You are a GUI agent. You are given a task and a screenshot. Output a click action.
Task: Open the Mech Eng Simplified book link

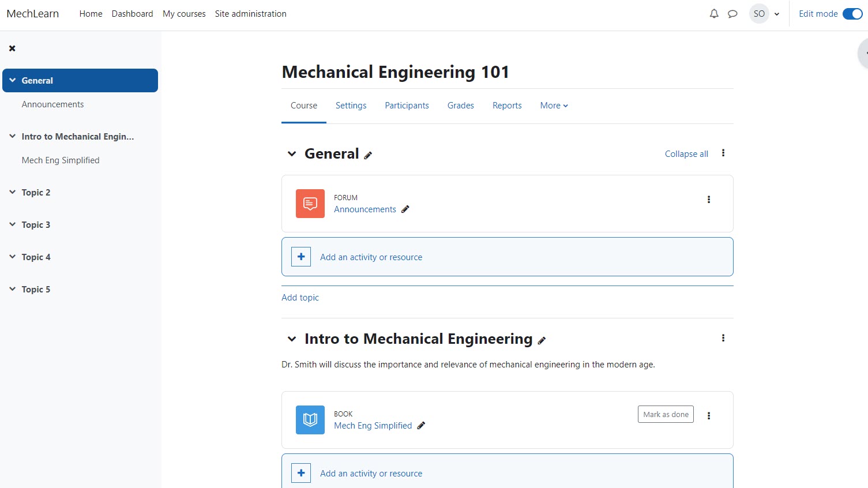(373, 426)
